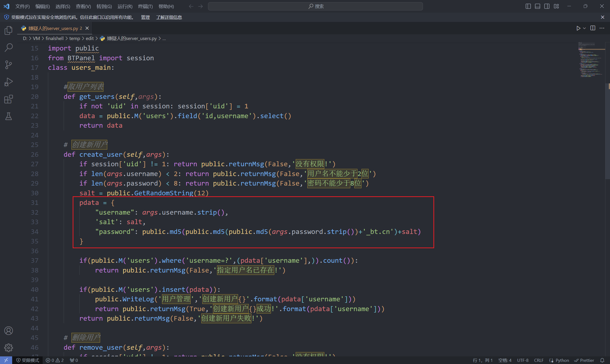The width and height of the screenshot is (610, 364).
Task: Click the 了解详细信息 link
Action: pyautogui.click(x=169, y=17)
